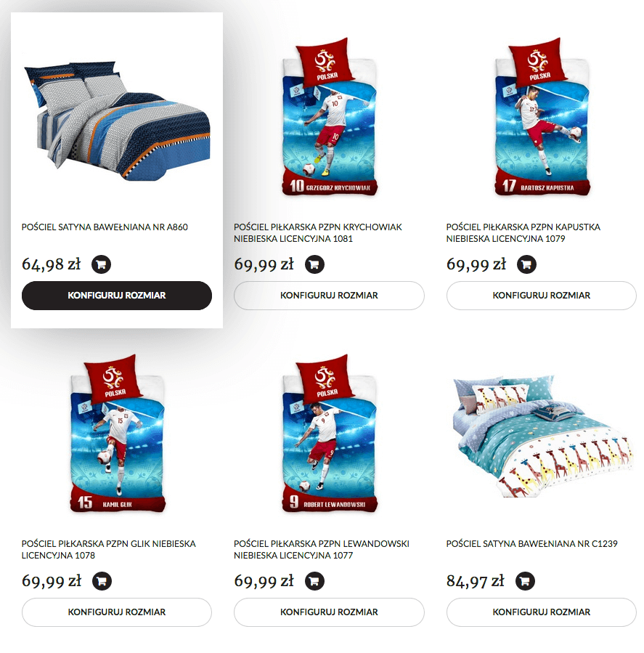The height and width of the screenshot is (653, 644).
Task: Configure size for Lewandowski bedding 1077
Action: tap(329, 612)
